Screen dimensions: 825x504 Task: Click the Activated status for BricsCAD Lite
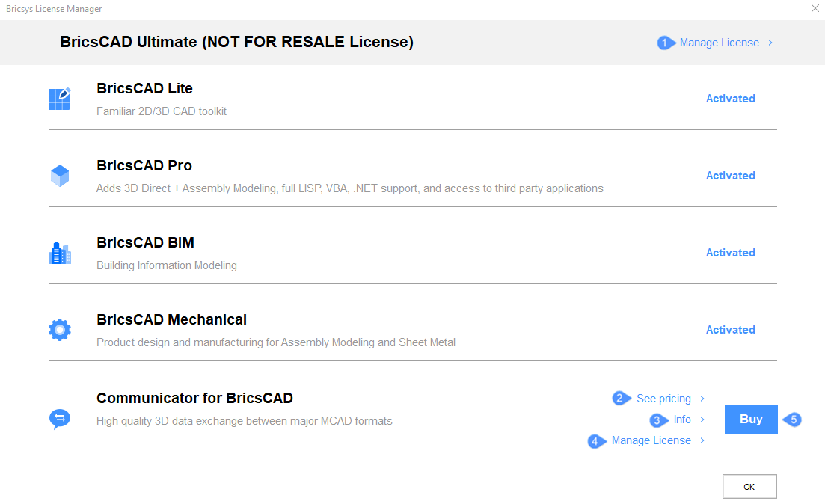(x=730, y=99)
